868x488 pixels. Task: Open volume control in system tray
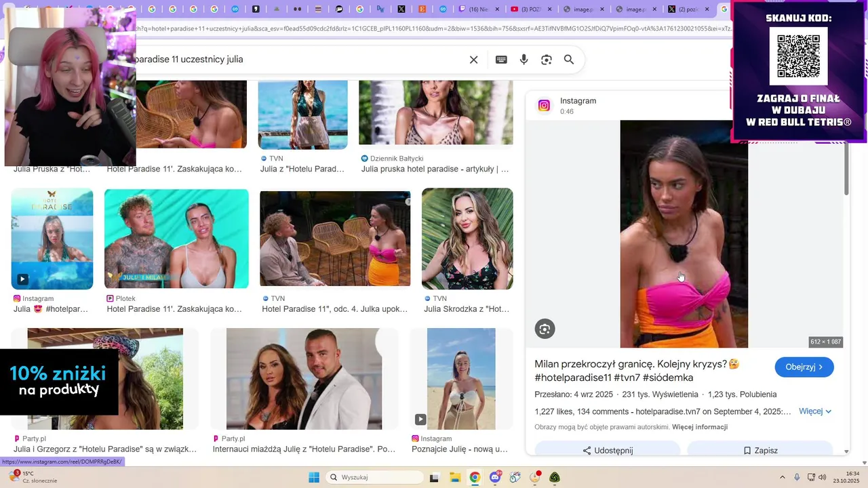click(x=822, y=477)
